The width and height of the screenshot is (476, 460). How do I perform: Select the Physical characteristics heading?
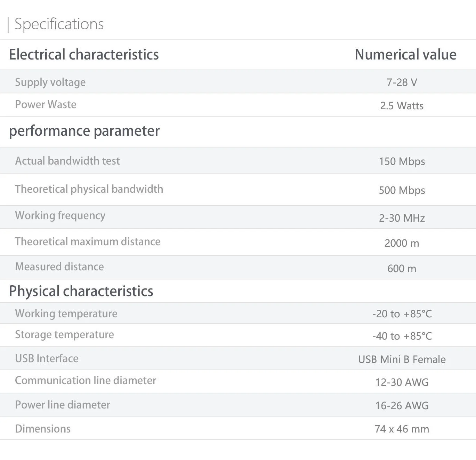coord(81,291)
